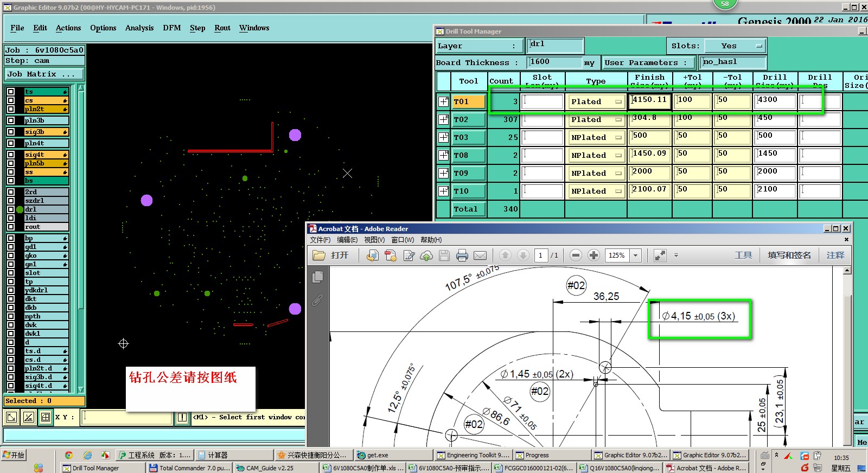
Task: Click the User Parameters button
Action: (648, 63)
